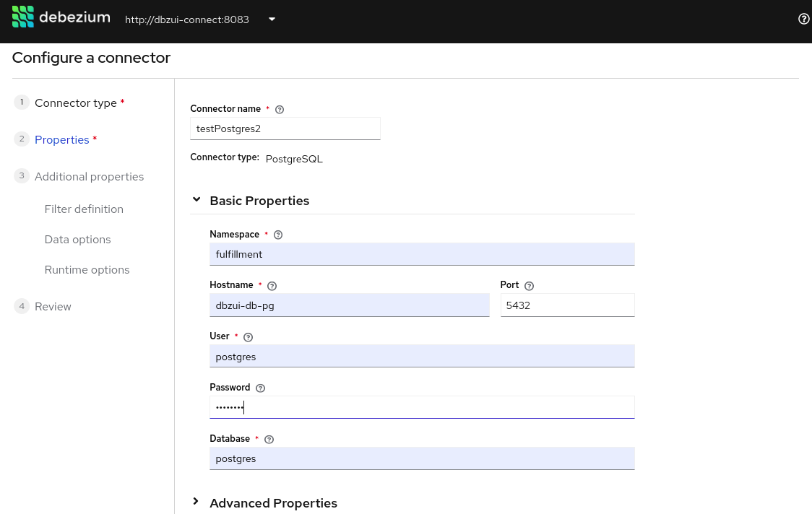
Task: Show help for the Hostname field
Action: tap(272, 286)
